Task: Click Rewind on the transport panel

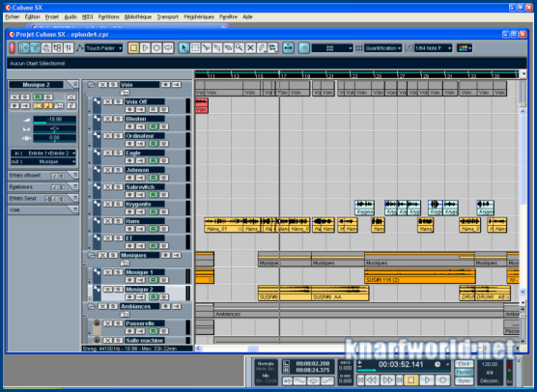Action: [x=373, y=380]
